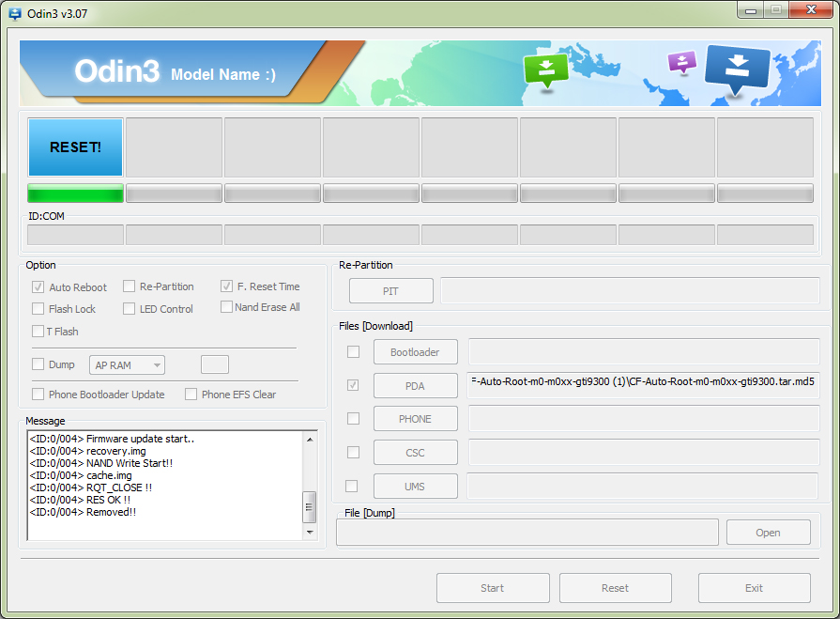Click the UMS file path field
The width and height of the screenshot is (840, 619).
(x=642, y=486)
